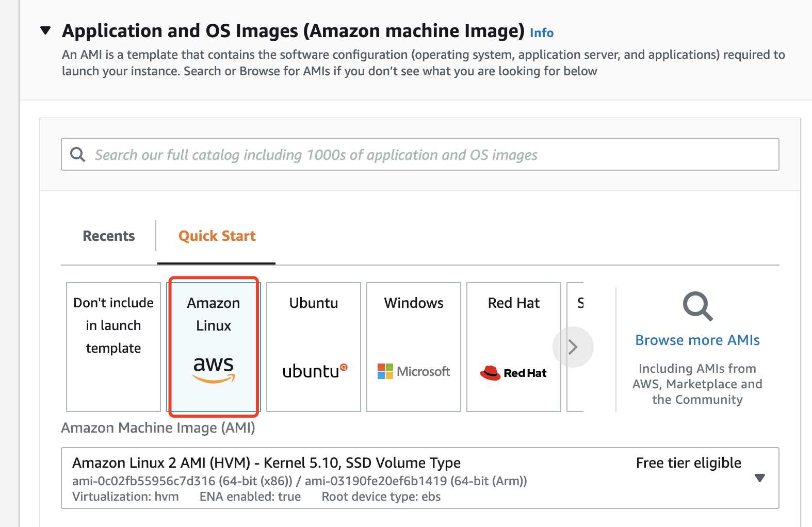Click the Virtualization: hvm text

click(x=125, y=497)
